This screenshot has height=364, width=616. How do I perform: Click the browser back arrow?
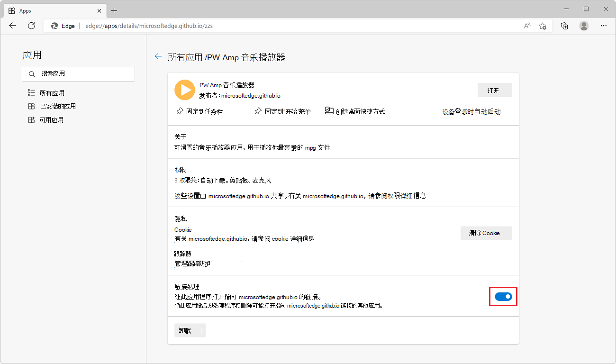12,26
